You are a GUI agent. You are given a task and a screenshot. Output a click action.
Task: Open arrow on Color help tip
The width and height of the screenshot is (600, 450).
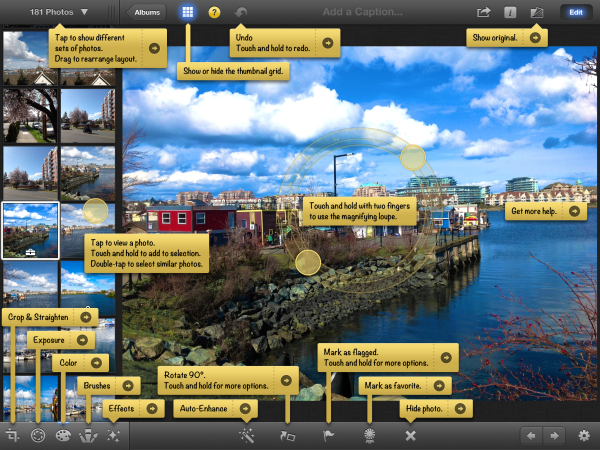[x=96, y=362]
